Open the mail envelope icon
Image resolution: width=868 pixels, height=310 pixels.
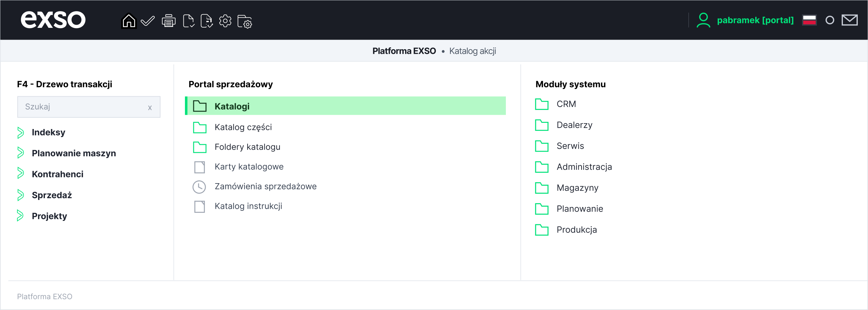849,20
